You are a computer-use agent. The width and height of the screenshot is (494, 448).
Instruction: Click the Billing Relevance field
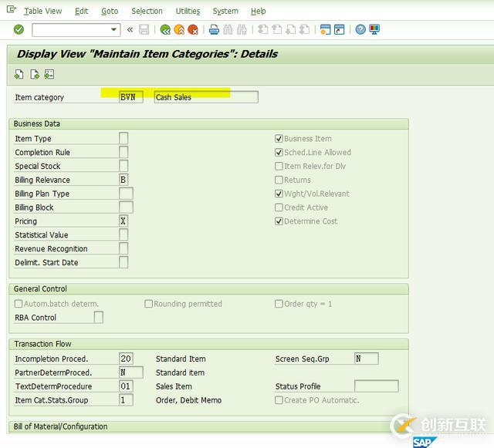pos(123,180)
